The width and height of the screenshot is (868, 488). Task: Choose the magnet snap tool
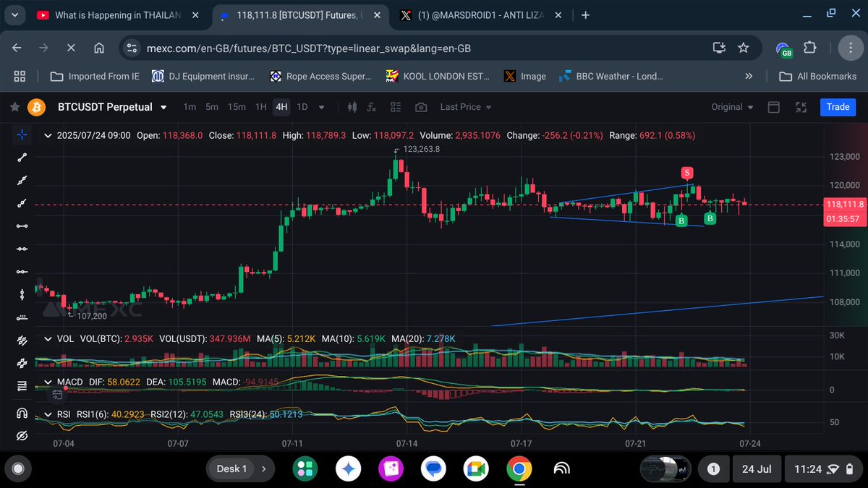pos(22,413)
